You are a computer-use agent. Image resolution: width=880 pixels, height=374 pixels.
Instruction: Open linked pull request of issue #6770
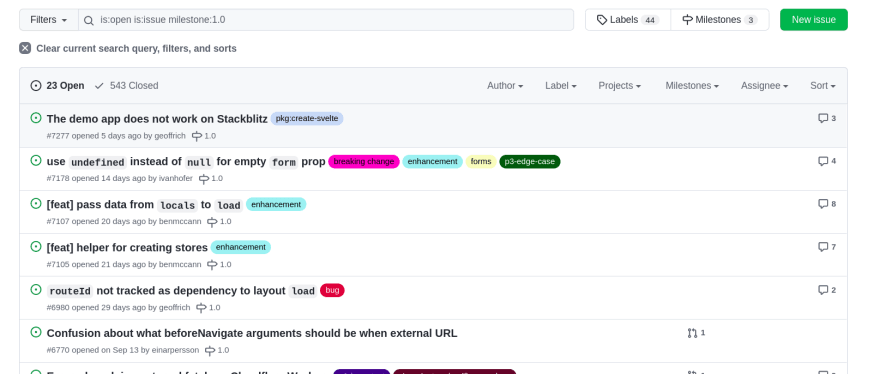pyautogui.click(x=696, y=333)
